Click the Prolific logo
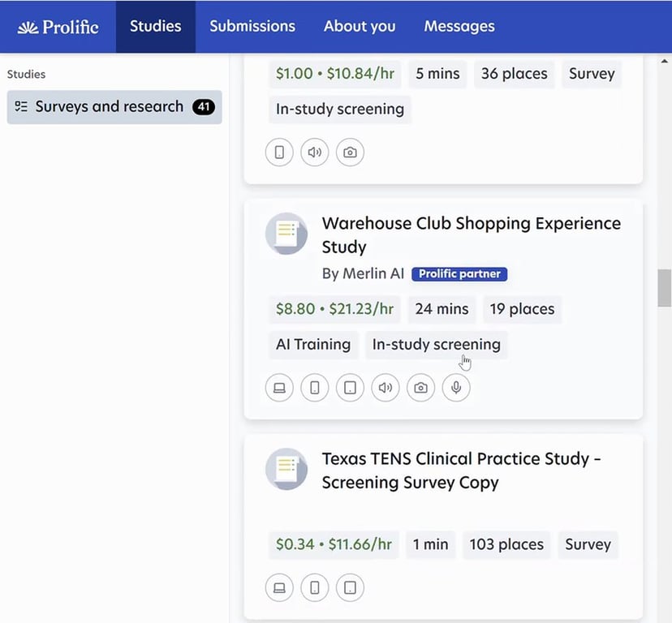 (58, 27)
